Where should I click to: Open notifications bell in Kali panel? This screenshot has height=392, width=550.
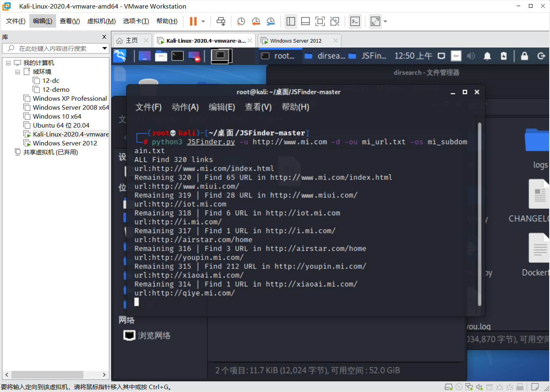point(487,56)
